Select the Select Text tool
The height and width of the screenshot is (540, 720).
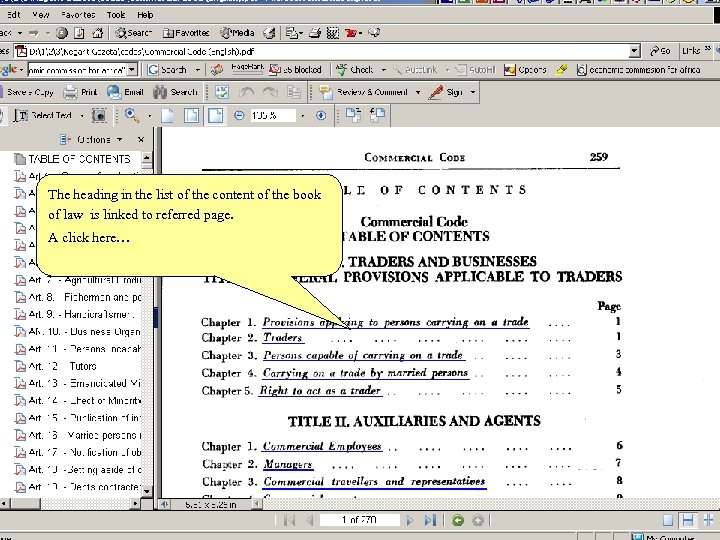coord(42,115)
